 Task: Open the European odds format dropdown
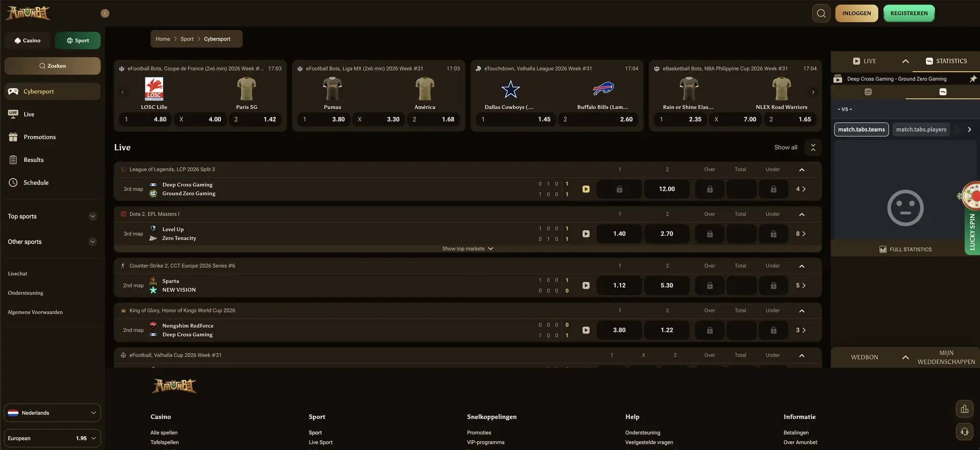click(53, 438)
